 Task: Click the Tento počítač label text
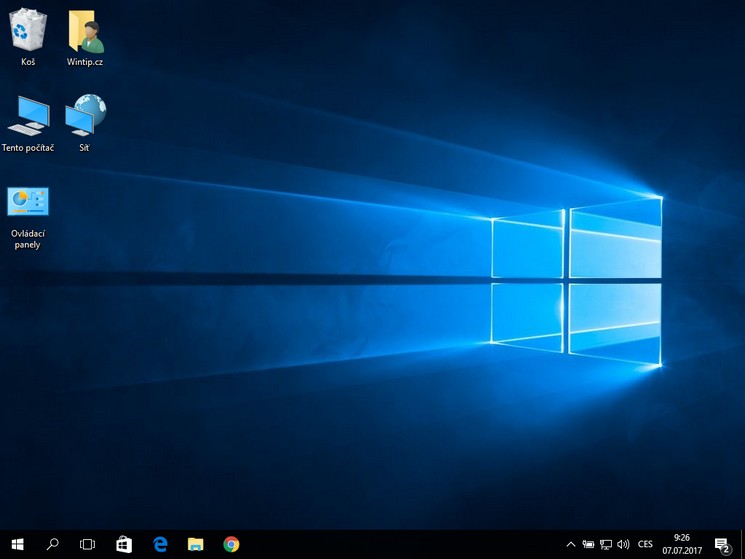pyautogui.click(x=28, y=148)
